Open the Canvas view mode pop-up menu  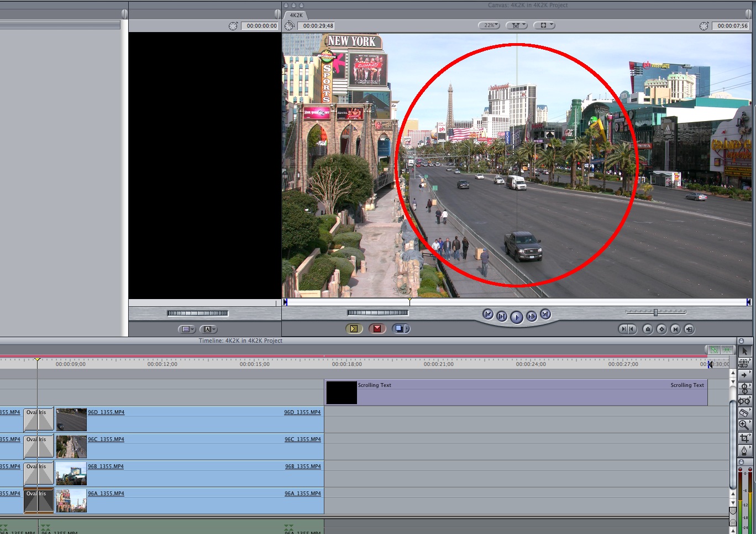(544, 25)
